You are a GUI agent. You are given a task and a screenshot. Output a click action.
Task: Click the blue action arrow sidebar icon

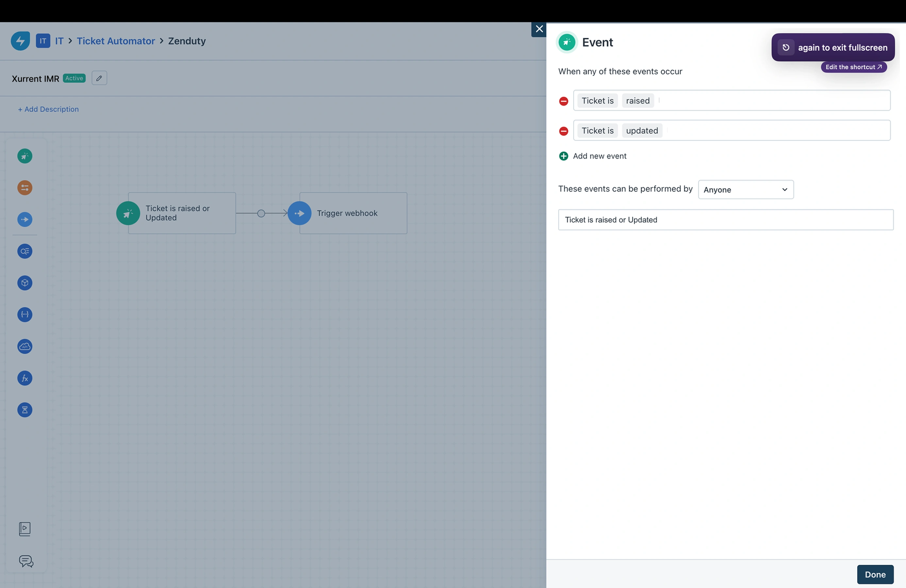[25, 220]
